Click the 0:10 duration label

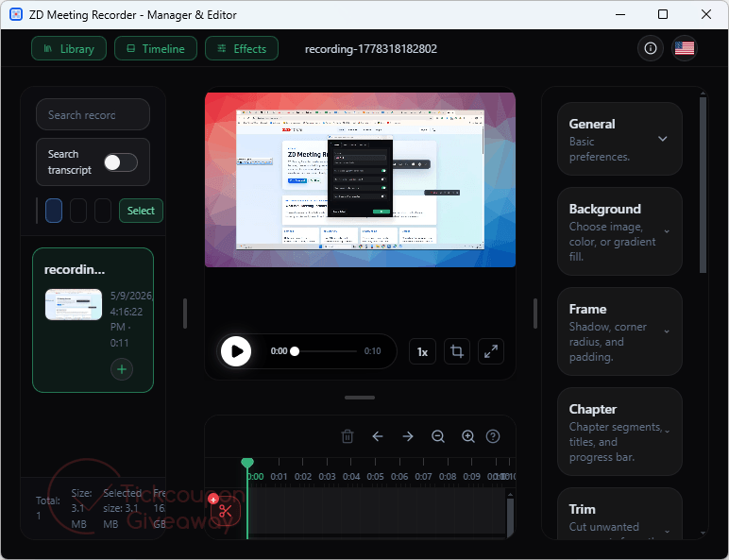pyautogui.click(x=372, y=351)
